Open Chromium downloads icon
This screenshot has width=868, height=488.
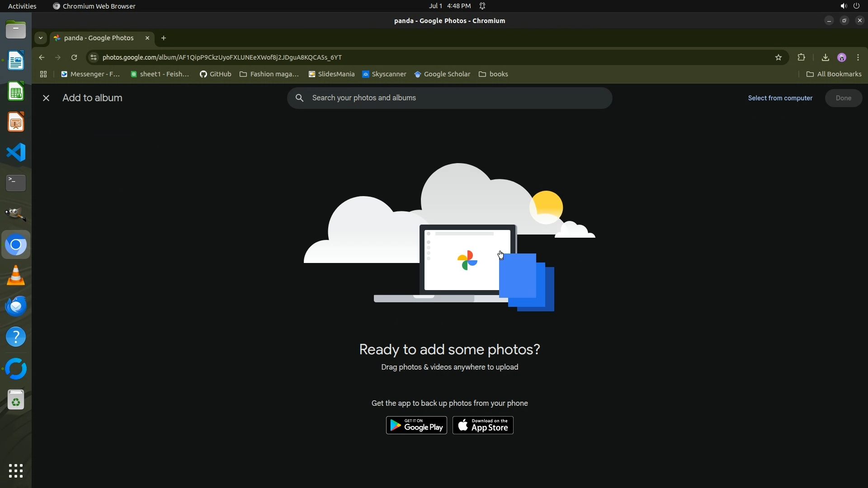coord(825,57)
